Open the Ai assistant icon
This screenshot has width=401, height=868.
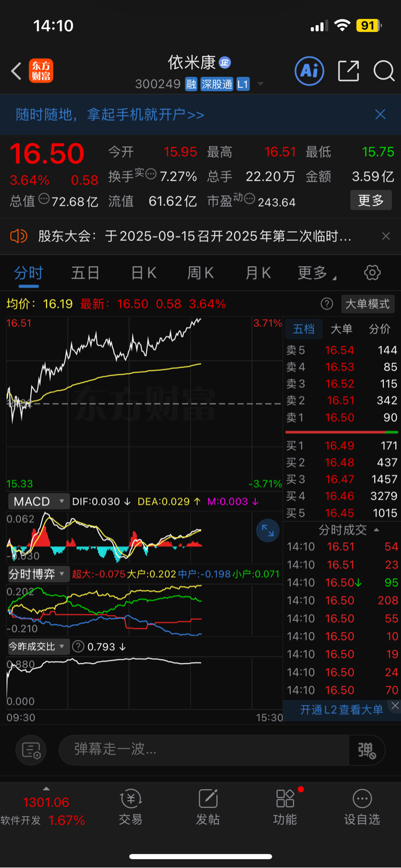tap(310, 71)
